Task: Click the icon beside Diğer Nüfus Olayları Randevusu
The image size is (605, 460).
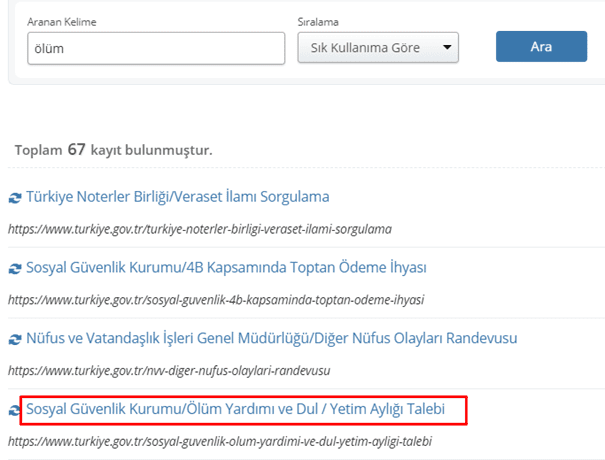Action: pyautogui.click(x=15, y=339)
